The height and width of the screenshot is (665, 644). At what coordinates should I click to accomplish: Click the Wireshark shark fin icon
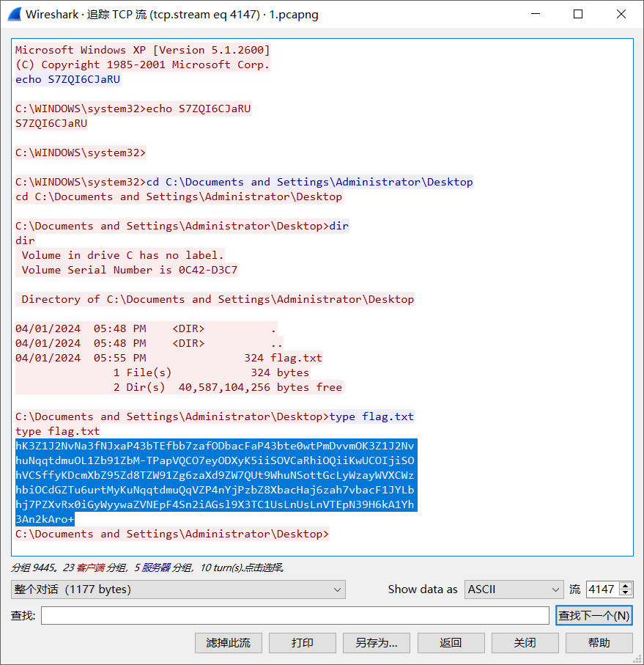pos(14,14)
